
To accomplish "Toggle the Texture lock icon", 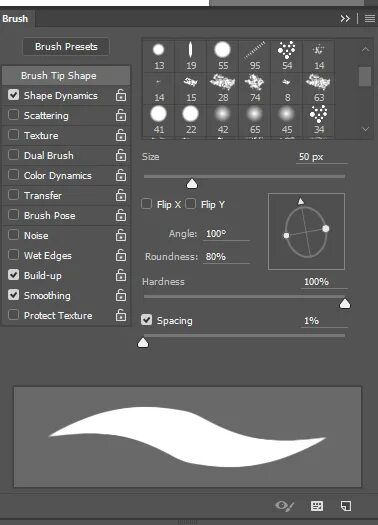I will [121, 136].
